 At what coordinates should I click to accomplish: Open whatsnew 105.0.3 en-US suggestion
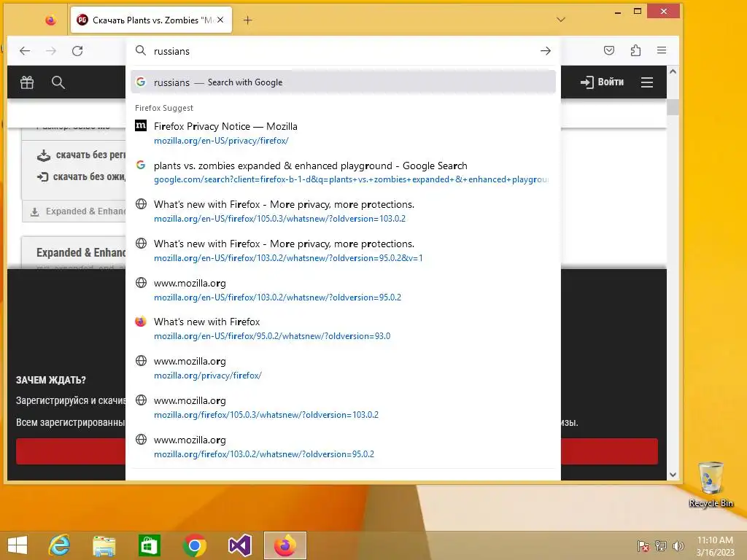(x=343, y=211)
